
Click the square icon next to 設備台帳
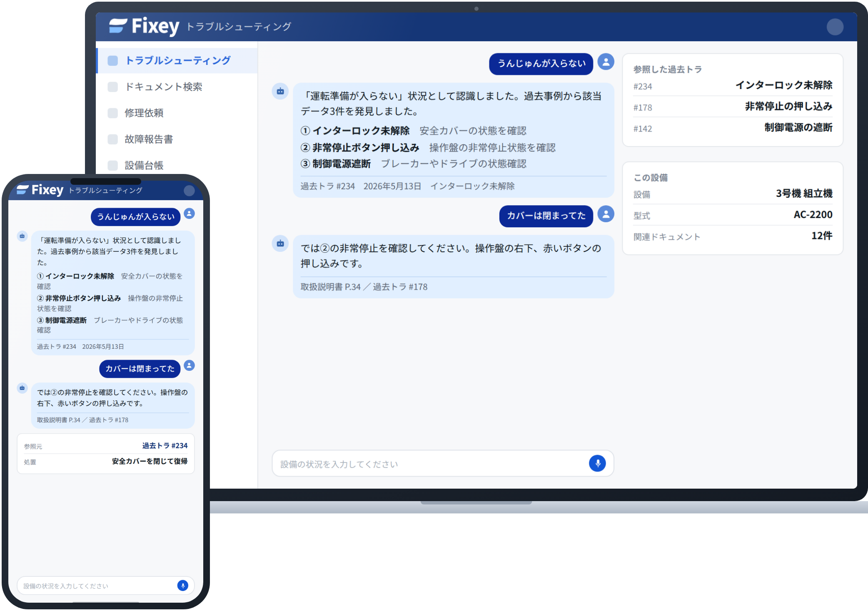[x=112, y=165]
